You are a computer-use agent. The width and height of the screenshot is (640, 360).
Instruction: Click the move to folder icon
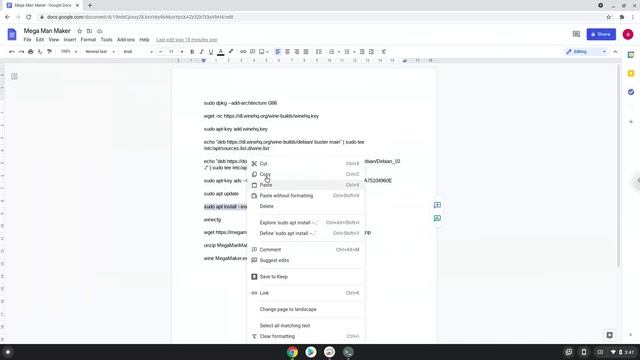tap(89, 31)
